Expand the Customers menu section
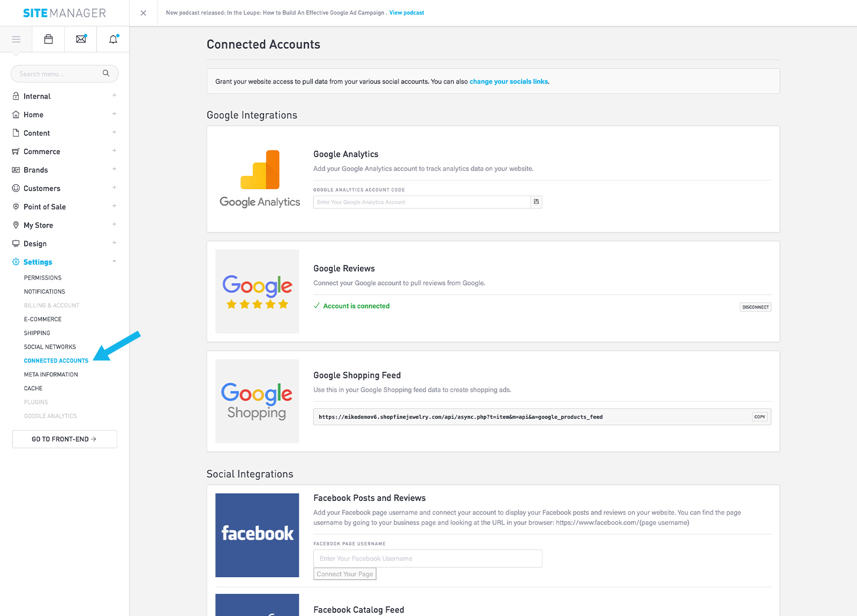The height and width of the screenshot is (616, 857). [114, 188]
